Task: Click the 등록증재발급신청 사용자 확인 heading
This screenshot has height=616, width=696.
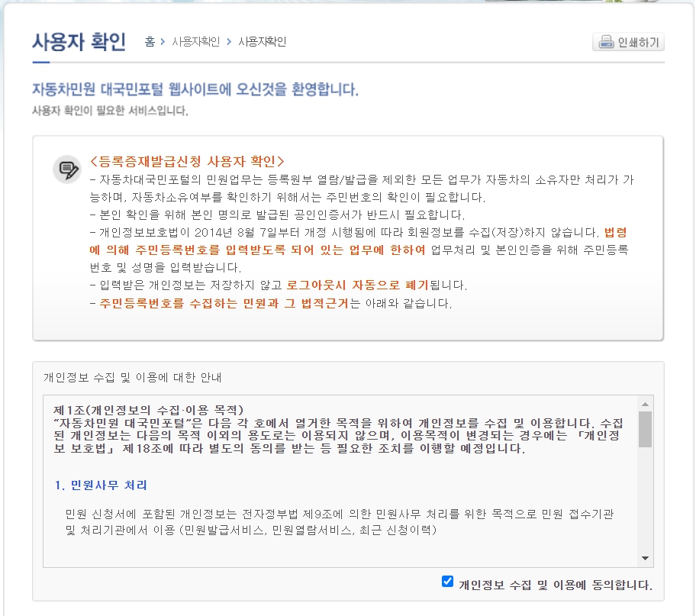Action: (189, 161)
